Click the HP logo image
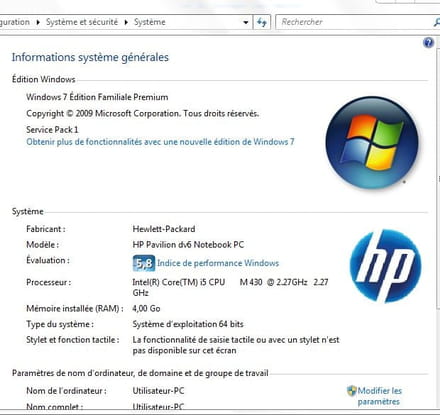440x415 pixels. [x=385, y=266]
